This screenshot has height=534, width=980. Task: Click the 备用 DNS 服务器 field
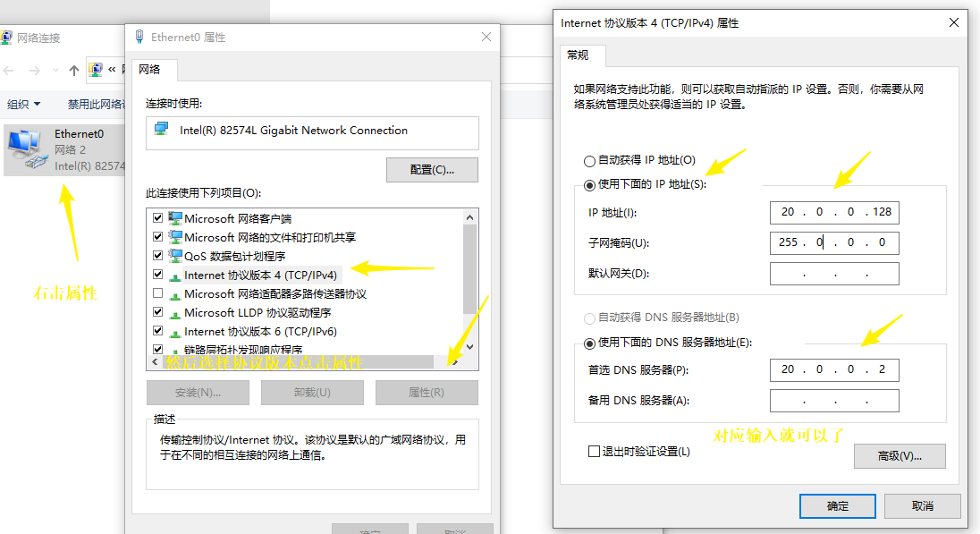834,400
